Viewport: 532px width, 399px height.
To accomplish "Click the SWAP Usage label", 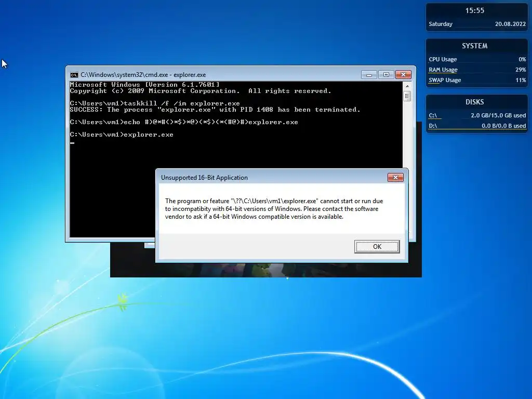I will [445, 80].
